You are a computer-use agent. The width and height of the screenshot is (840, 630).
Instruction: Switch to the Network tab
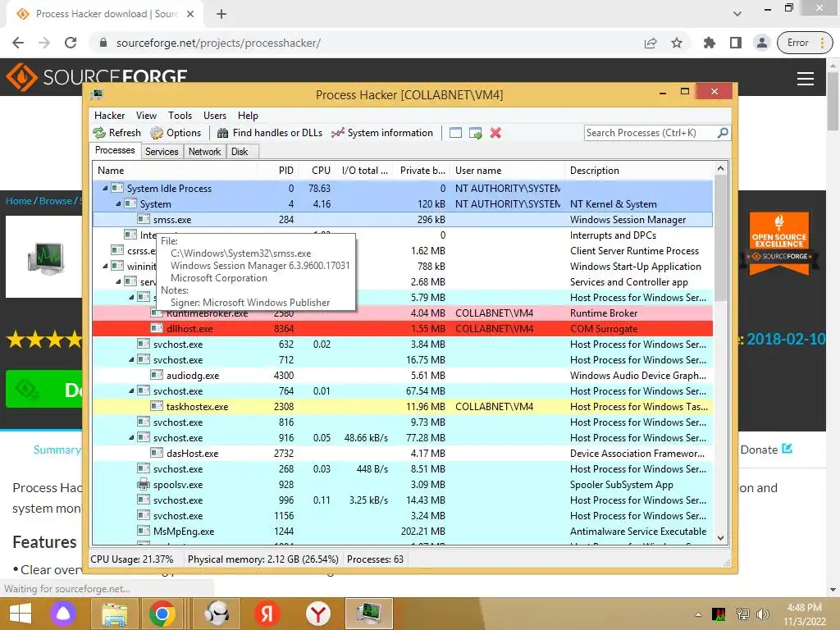(x=204, y=152)
